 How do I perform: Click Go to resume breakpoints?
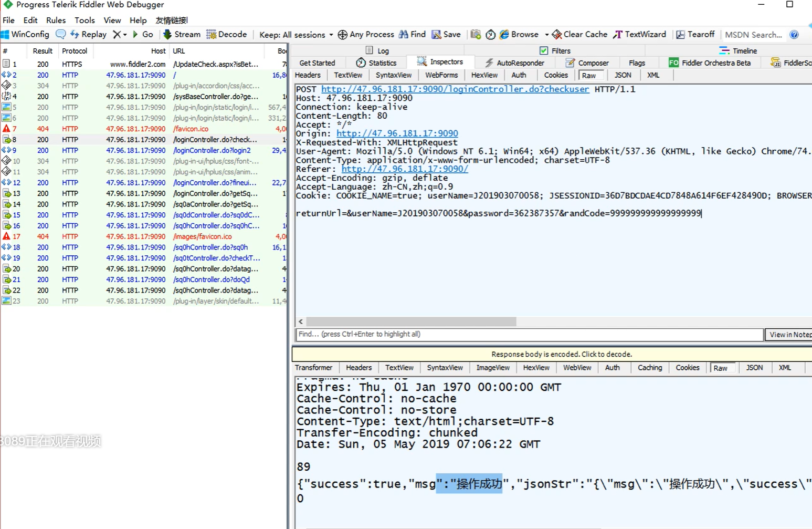143,34
